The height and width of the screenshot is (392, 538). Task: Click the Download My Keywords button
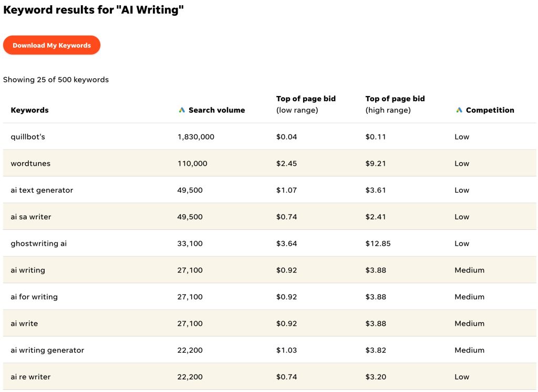click(51, 46)
